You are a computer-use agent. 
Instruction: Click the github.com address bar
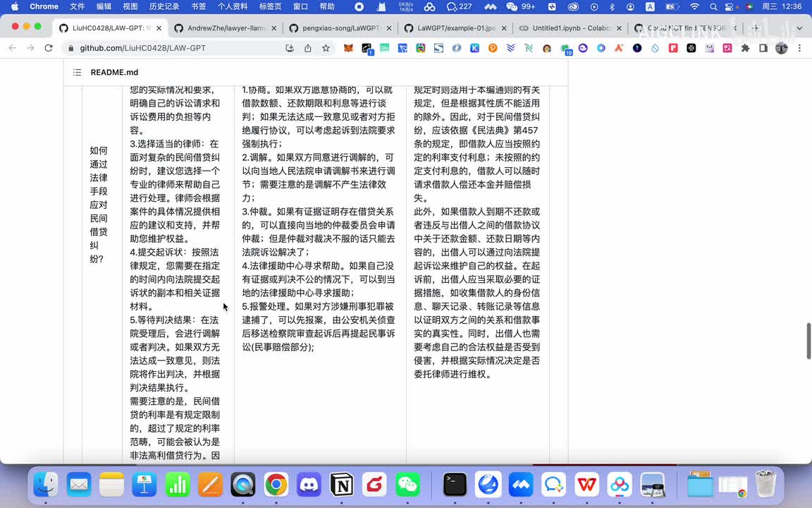coord(176,48)
